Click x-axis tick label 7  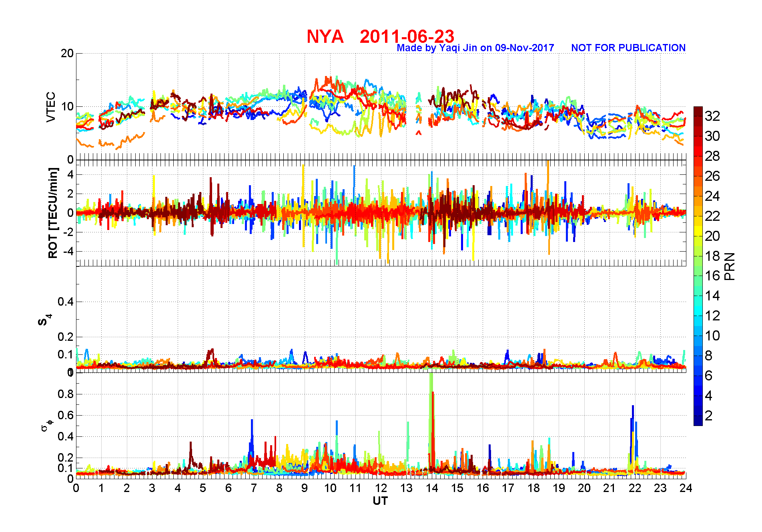point(254,488)
